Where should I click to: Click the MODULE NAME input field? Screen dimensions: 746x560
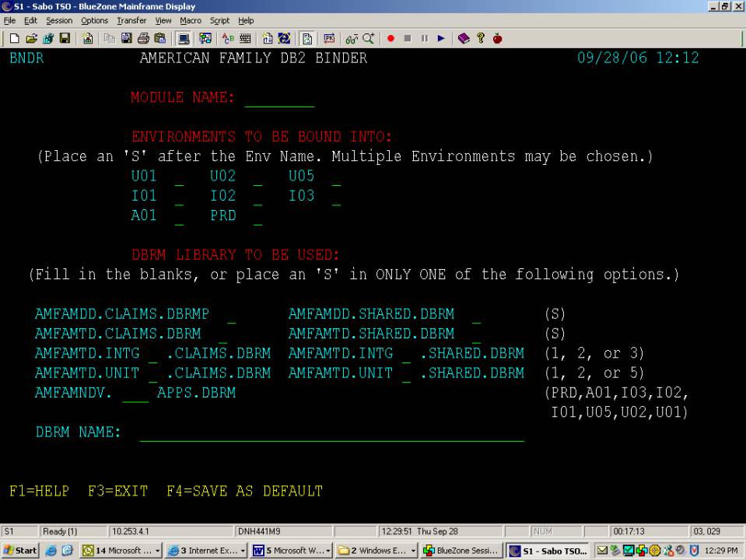tap(280, 99)
